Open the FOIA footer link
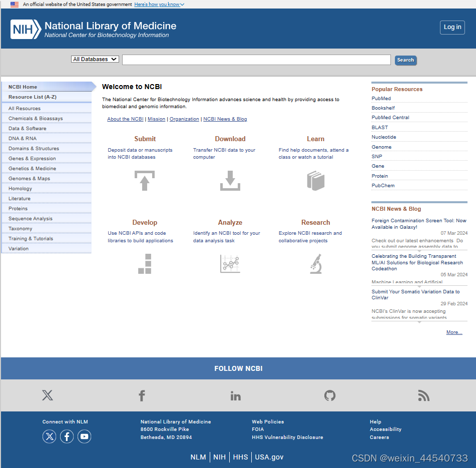This screenshot has height=468, width=476. [258, 429]
